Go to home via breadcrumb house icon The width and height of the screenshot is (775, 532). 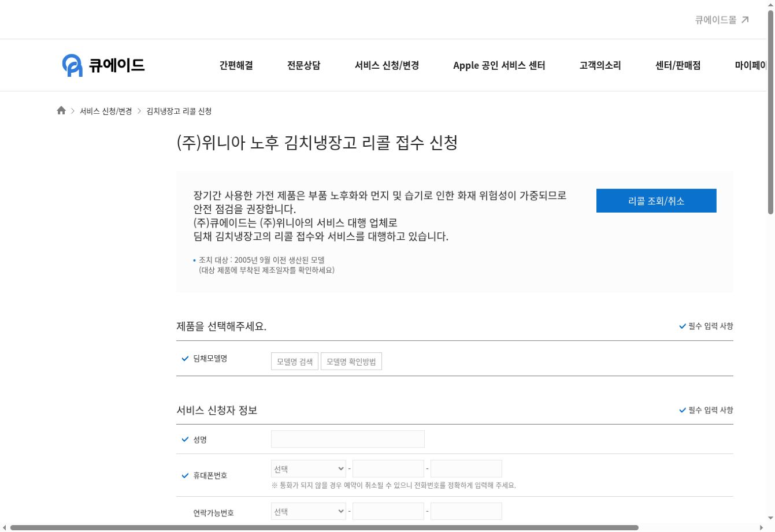pyautogui.click(x=61, y=110)
